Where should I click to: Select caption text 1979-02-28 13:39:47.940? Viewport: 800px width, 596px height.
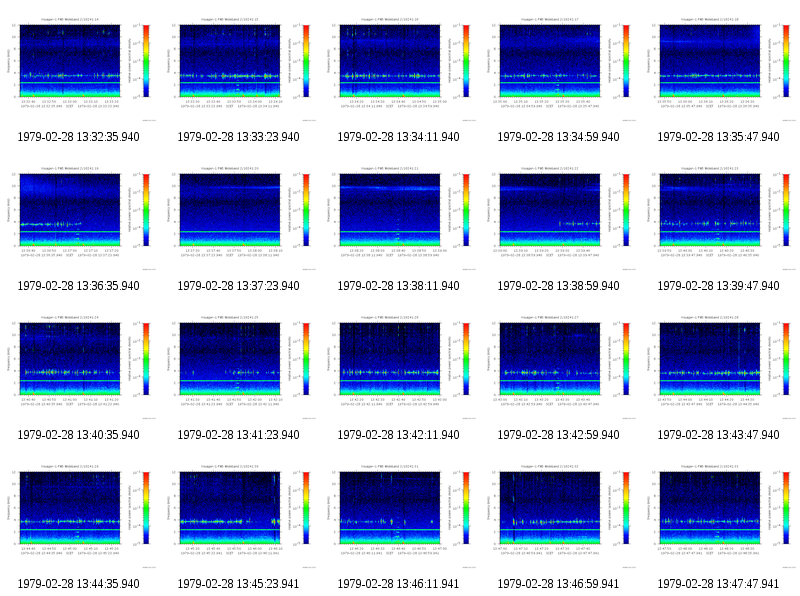[x=718, y=286]
